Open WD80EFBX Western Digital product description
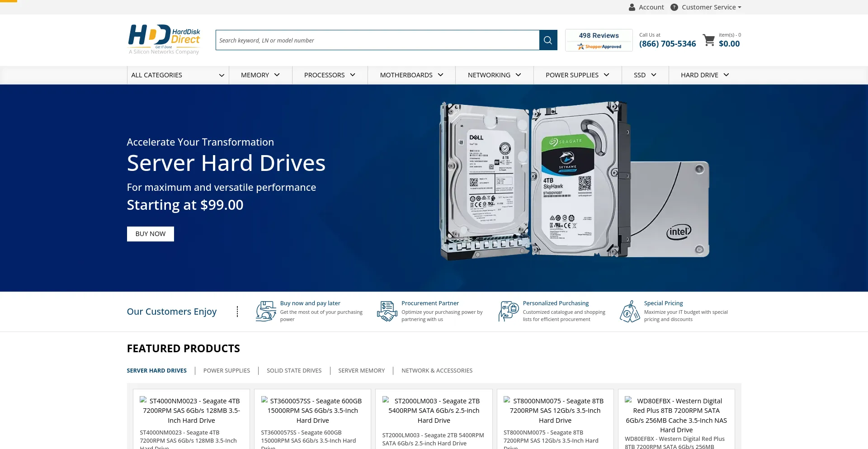Image resolution: width=868 pixels, height=449 pixels. coord(675,442)
